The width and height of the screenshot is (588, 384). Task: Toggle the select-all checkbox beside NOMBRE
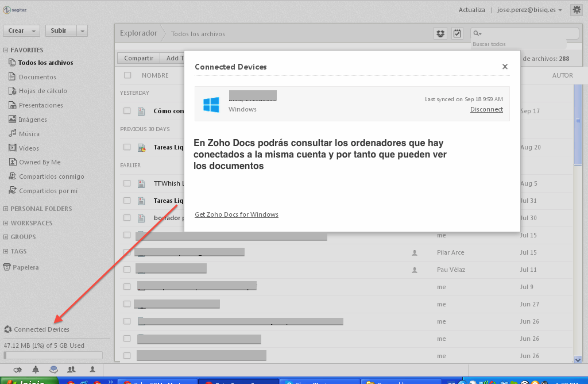click(127, 75)
